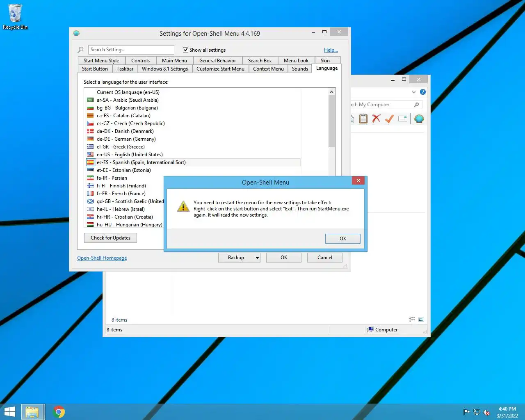
Task: Select cs-CZ - Czech (Czech Republic)
Action: tap(130, 123)
